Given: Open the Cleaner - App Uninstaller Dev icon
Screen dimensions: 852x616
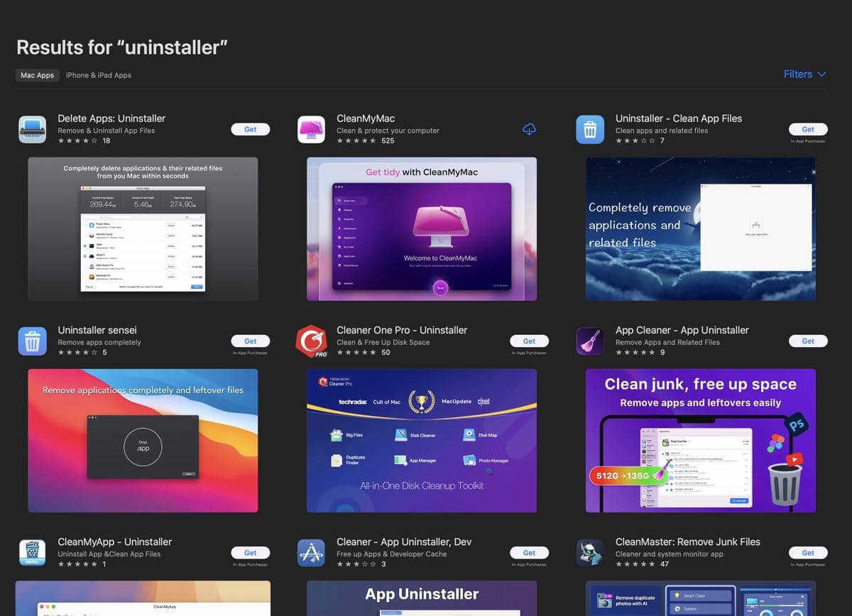Looking at the screenshot, I should pyautogui.click(x=311, y=552).
